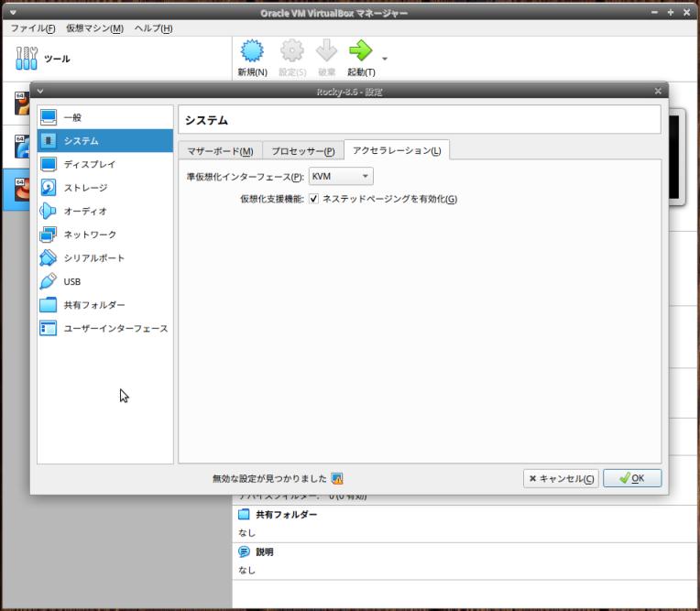The image size is (700, 611).
Task: Open the Manager window title bar menu arrow
Action: 13,13
